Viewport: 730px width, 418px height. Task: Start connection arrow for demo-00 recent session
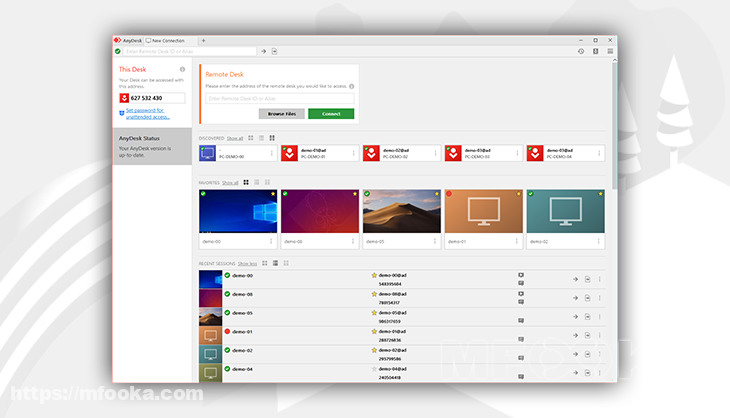pyautogui.click(x=576, y=280)
